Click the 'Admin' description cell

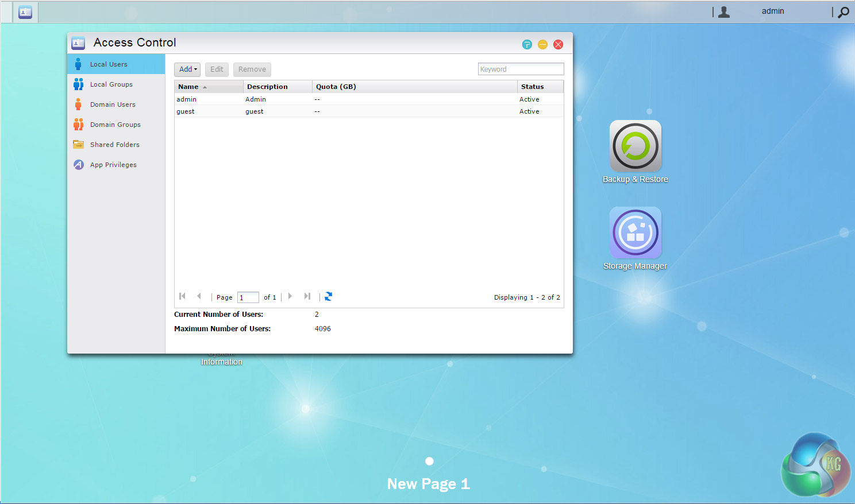[256, 99]
